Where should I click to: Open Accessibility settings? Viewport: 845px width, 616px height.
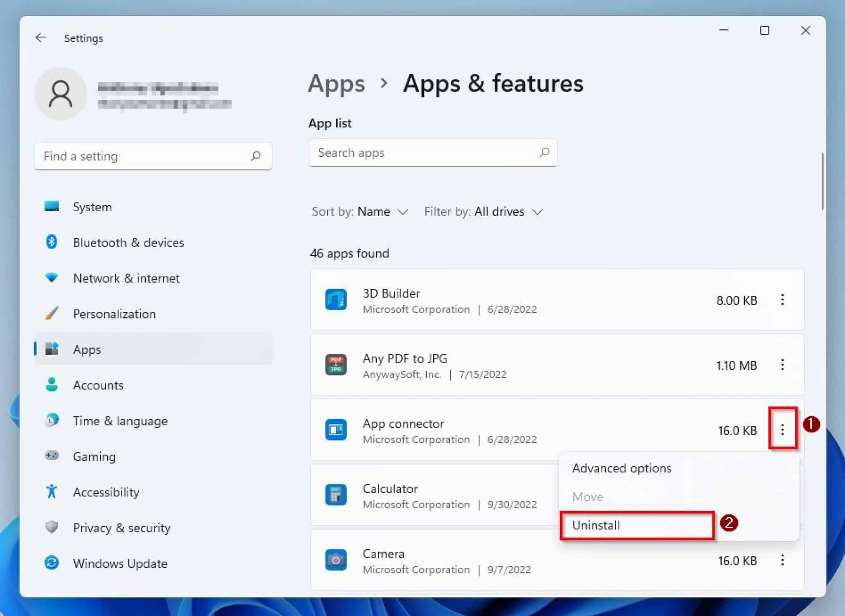point(106,492)
